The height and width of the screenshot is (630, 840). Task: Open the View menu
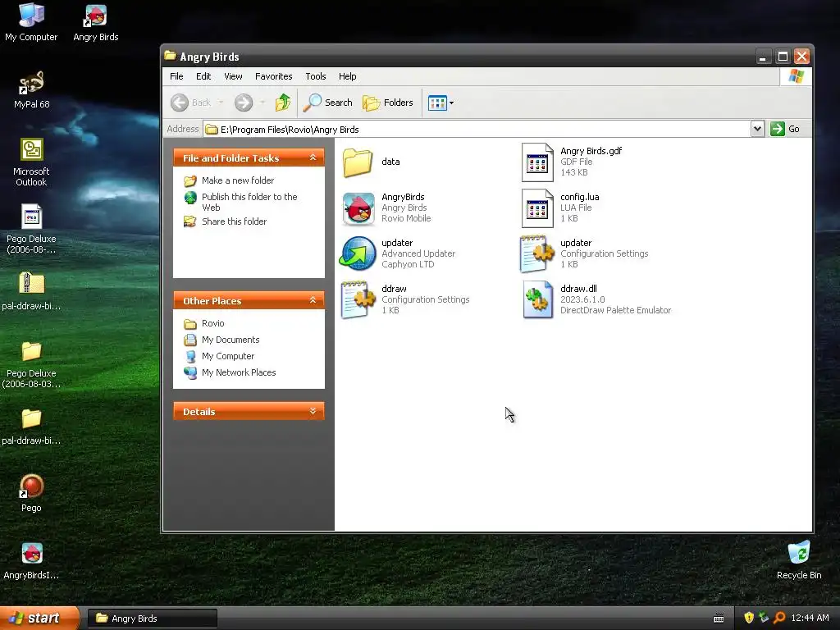click(233, 76)
